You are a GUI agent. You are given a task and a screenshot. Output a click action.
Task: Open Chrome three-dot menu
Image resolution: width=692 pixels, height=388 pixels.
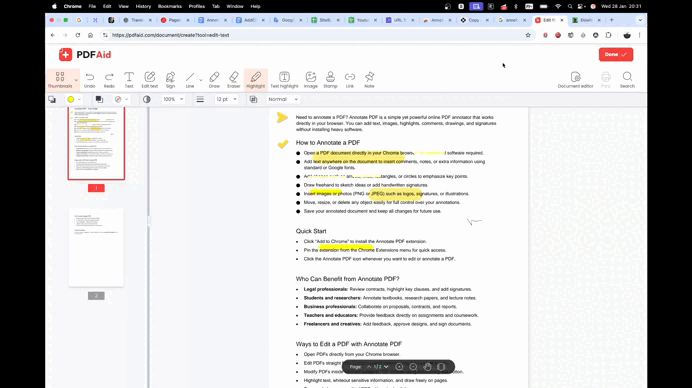tap(639, 35)
